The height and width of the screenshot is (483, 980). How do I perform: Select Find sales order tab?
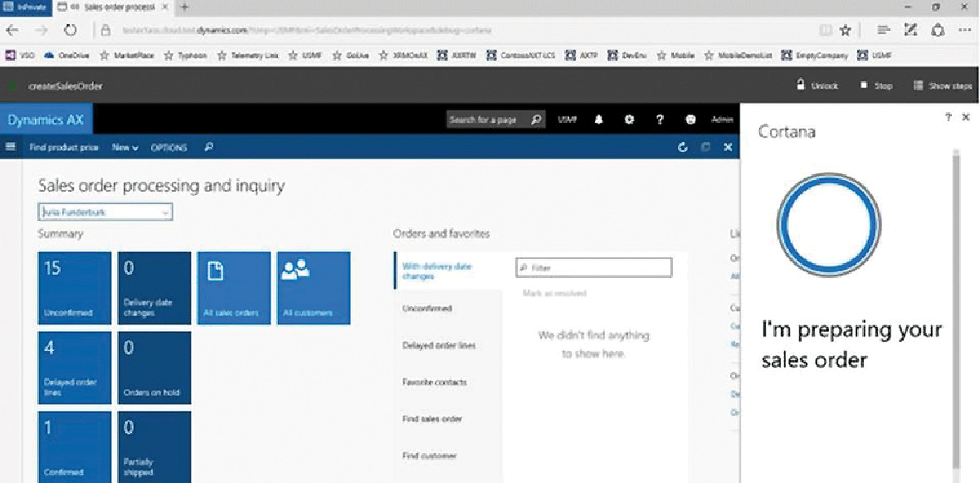coord(448,418)
